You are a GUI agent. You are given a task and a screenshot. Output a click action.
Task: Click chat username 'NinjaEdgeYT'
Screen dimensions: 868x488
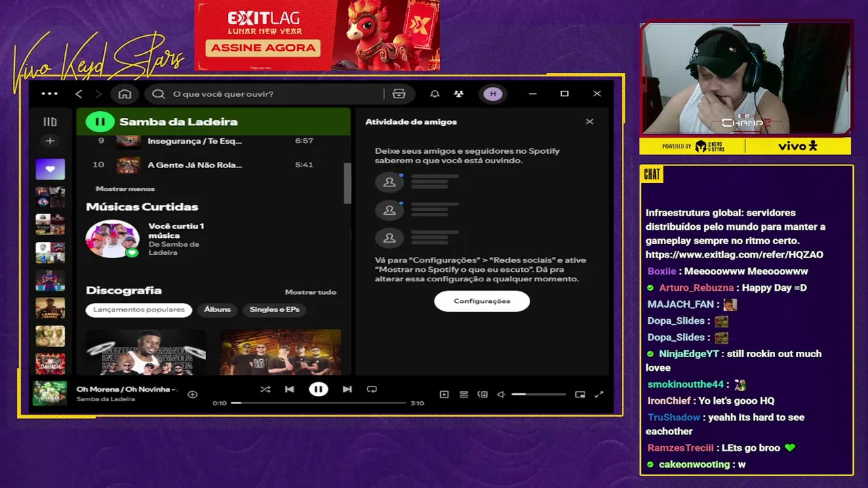tap(688, 354)
